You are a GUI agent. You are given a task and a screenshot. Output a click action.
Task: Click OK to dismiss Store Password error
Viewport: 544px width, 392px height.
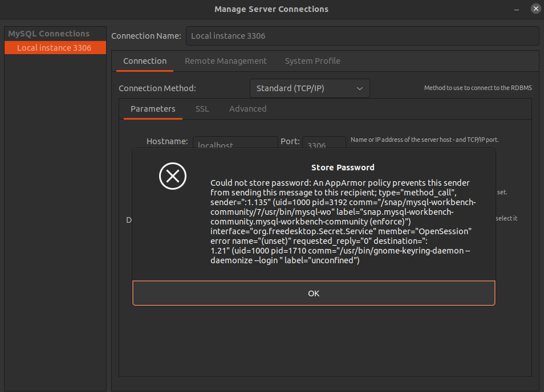coord(313,293)
